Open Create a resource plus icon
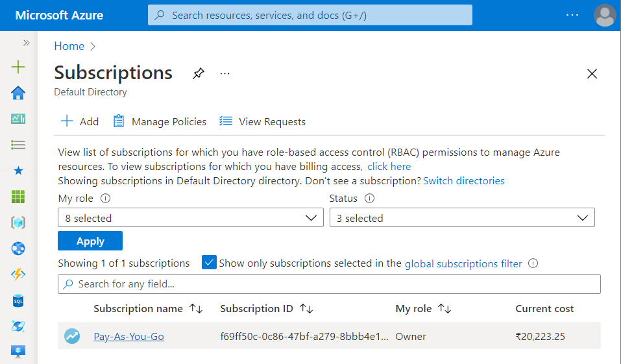 click(x=18, y=67)
